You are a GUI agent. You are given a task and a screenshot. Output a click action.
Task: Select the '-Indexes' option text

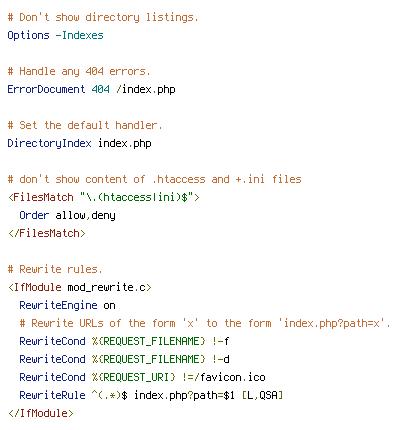click(79, 35)
